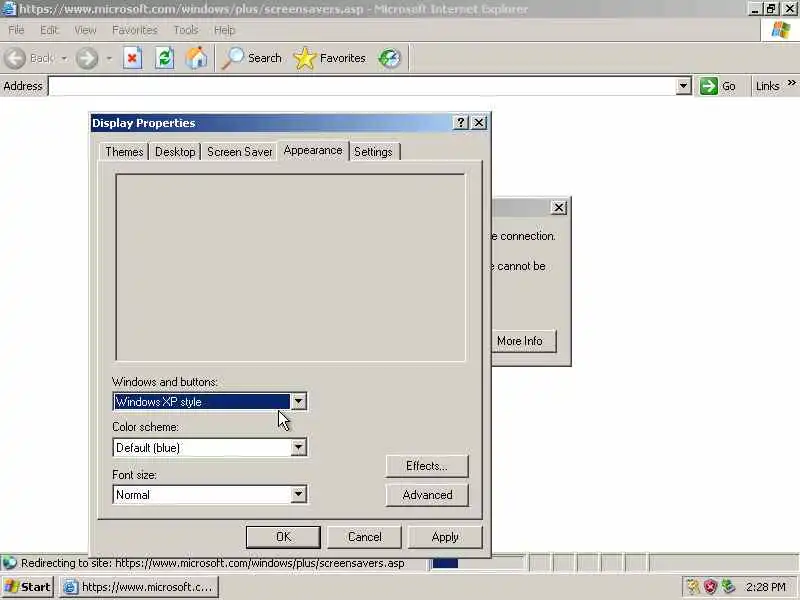
Task: Click the Redirecting to site status text
Action: click(213, 563)
